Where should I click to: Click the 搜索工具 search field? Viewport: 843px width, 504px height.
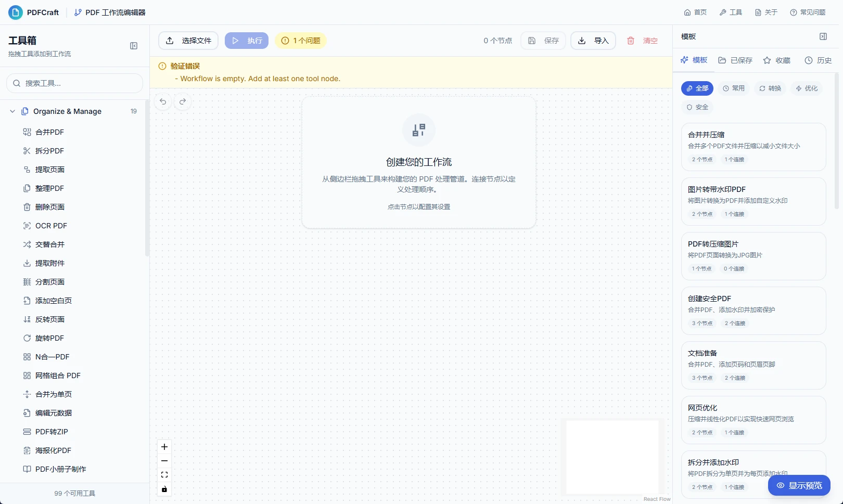[74, 83]
